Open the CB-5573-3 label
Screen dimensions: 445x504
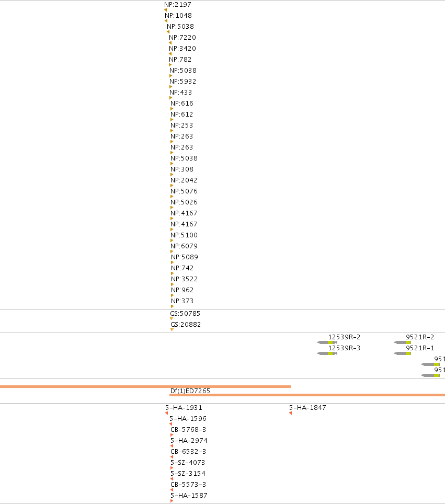(188, 484)
